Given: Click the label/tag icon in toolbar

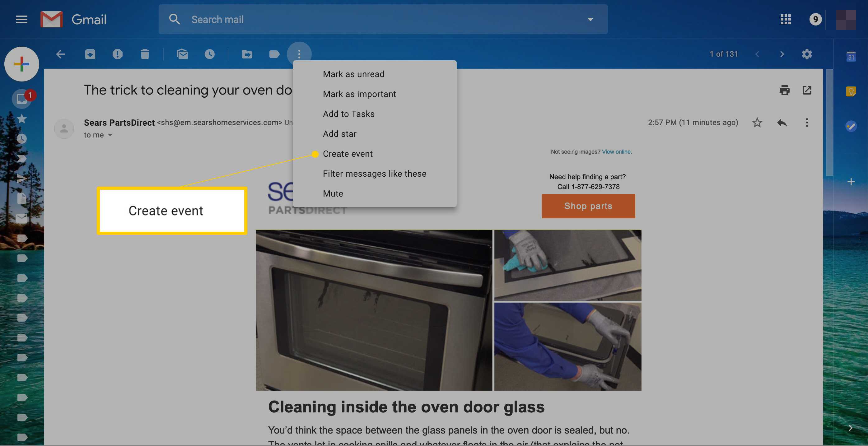Looking at the screenshot, I should click(x=274, y=53).
